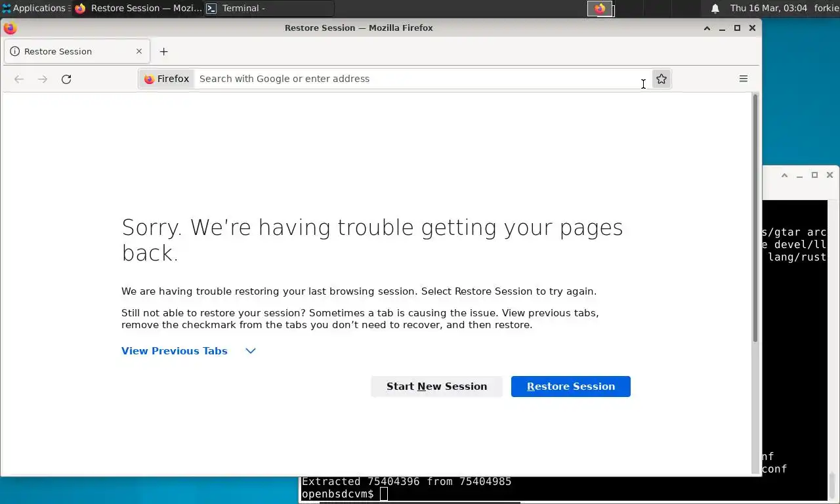Click the Firefox identity box in address bar
The image size is (840, 504).
point(167,79)
